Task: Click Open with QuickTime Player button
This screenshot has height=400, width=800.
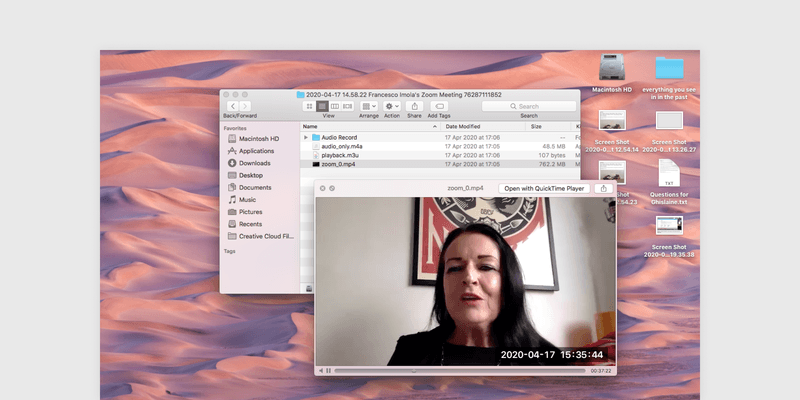Action: point(544,188)
